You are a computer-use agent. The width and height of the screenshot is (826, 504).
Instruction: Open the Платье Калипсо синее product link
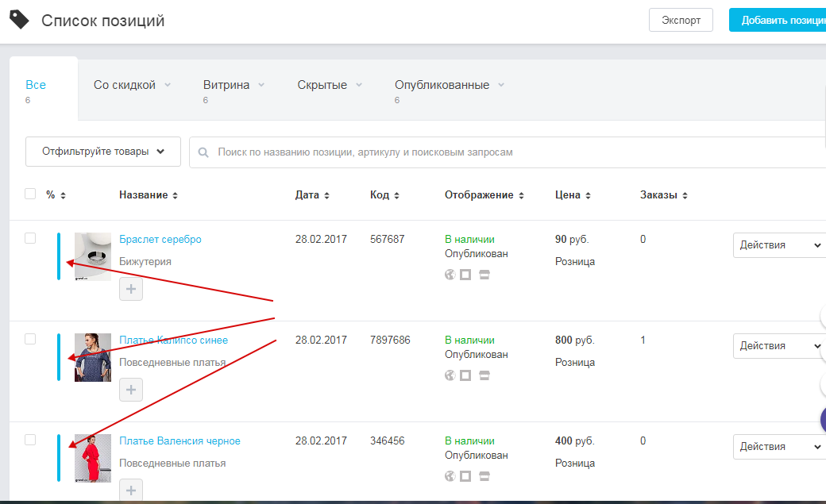[173, 340]
